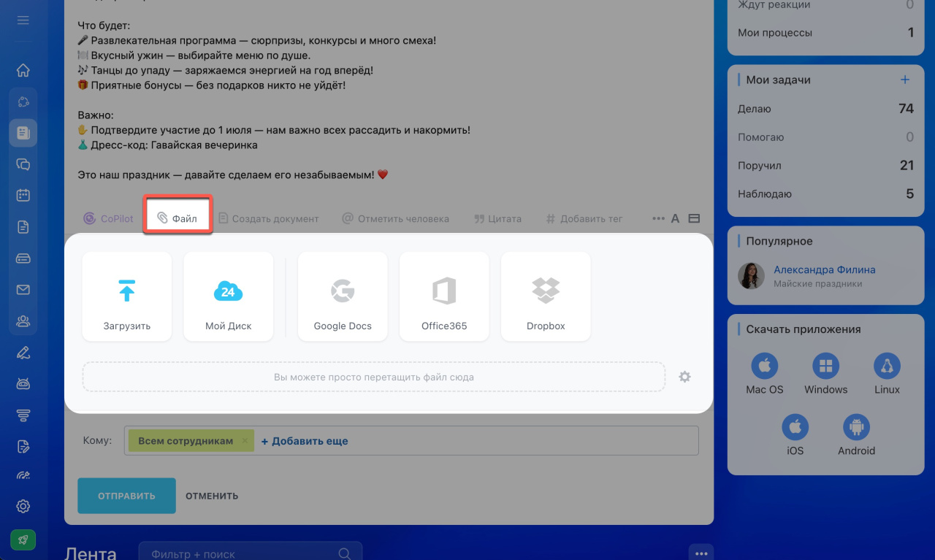This screenshot has width=935, height=560.
Task: Open the Mail envelope sidebar icon
Action: 23,290
